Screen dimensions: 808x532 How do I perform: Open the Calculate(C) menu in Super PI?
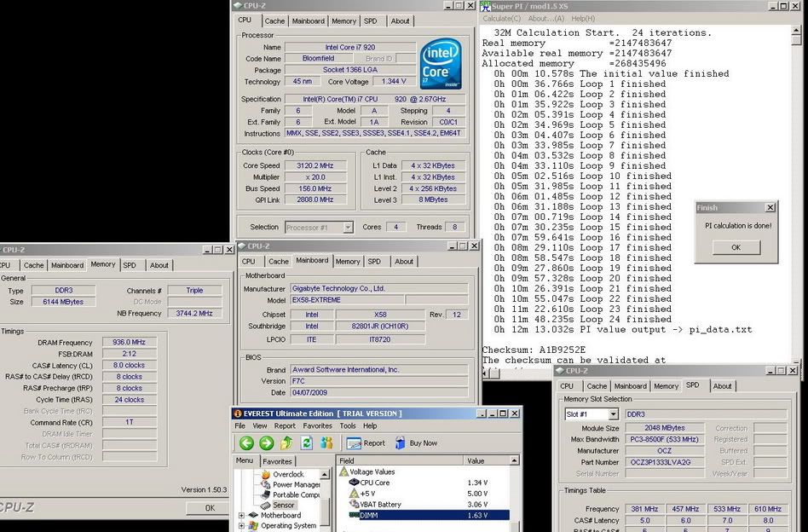pyautogui.click(x=501, y=18)
